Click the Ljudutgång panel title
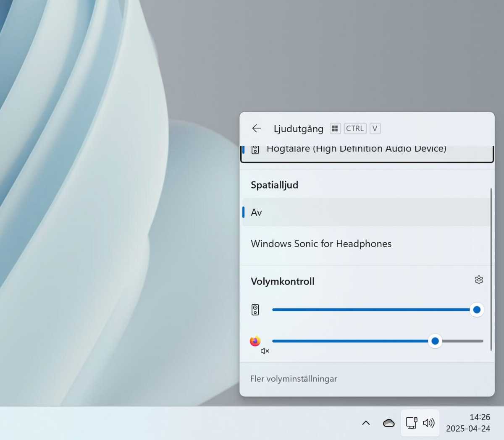The image size is (504, 440). [x=298, y=128]
